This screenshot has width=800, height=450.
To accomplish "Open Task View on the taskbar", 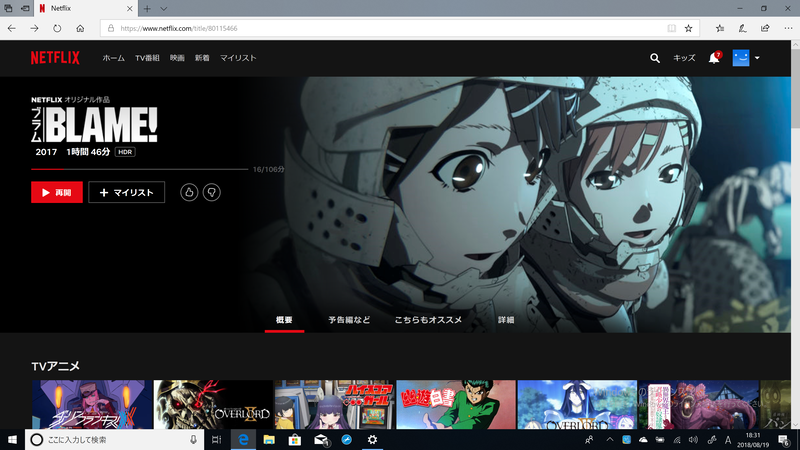I will pos(216,440).
